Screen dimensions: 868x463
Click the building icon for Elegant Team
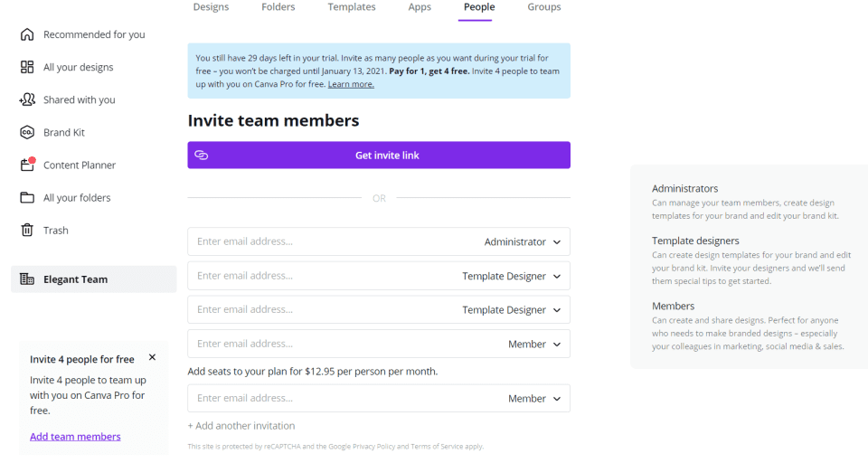27,279
